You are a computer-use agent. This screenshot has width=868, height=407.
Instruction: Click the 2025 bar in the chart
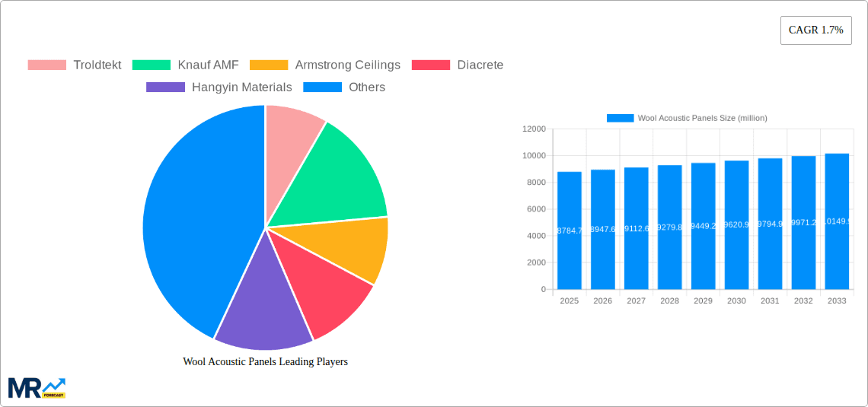570,231
